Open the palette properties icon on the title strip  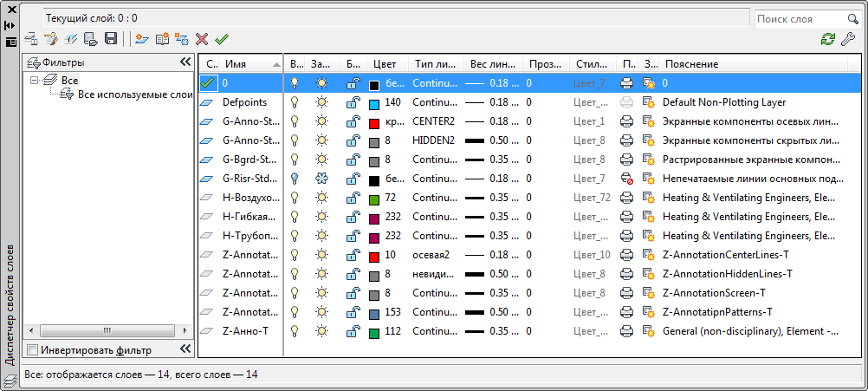(10, 42)
